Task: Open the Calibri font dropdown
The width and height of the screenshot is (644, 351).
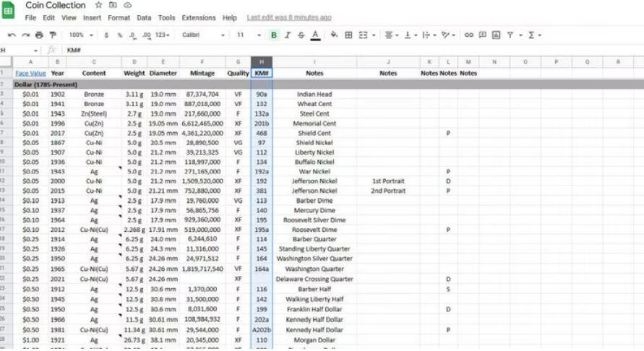Action: tap(202, 35)
